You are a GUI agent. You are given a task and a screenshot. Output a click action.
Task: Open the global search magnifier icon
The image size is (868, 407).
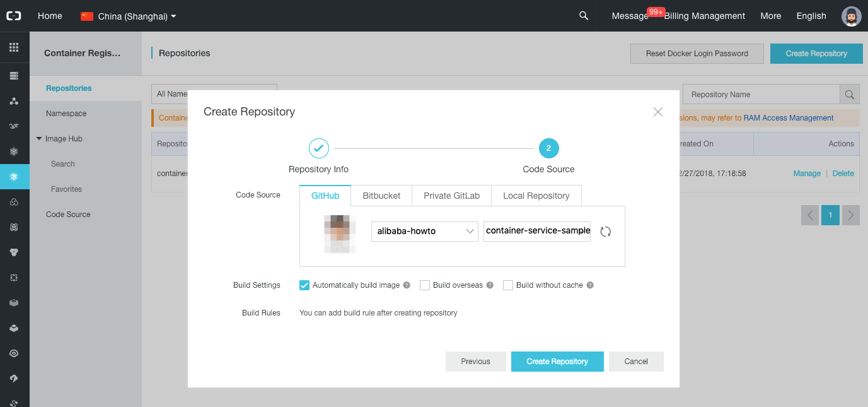coord(583,16)
